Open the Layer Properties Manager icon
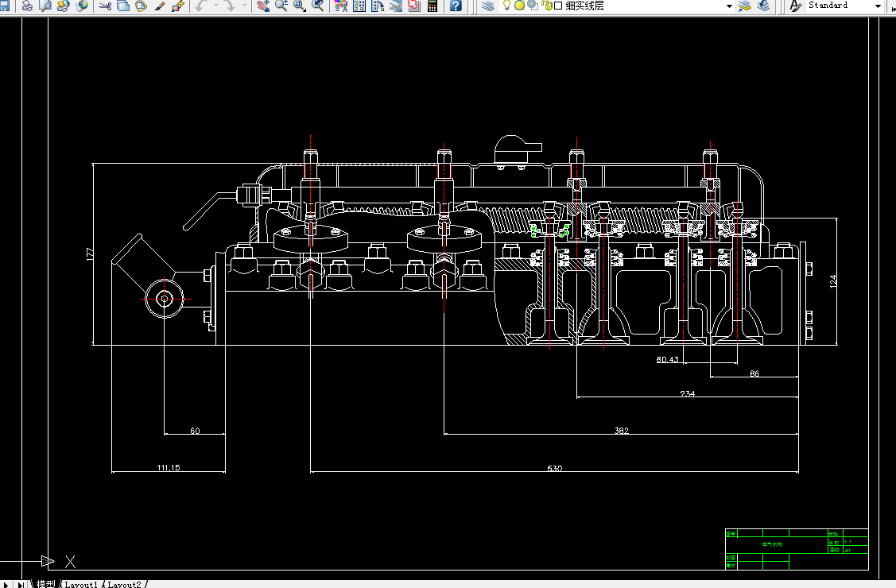Viewport: 896px width, 588px height. point(488,6)
